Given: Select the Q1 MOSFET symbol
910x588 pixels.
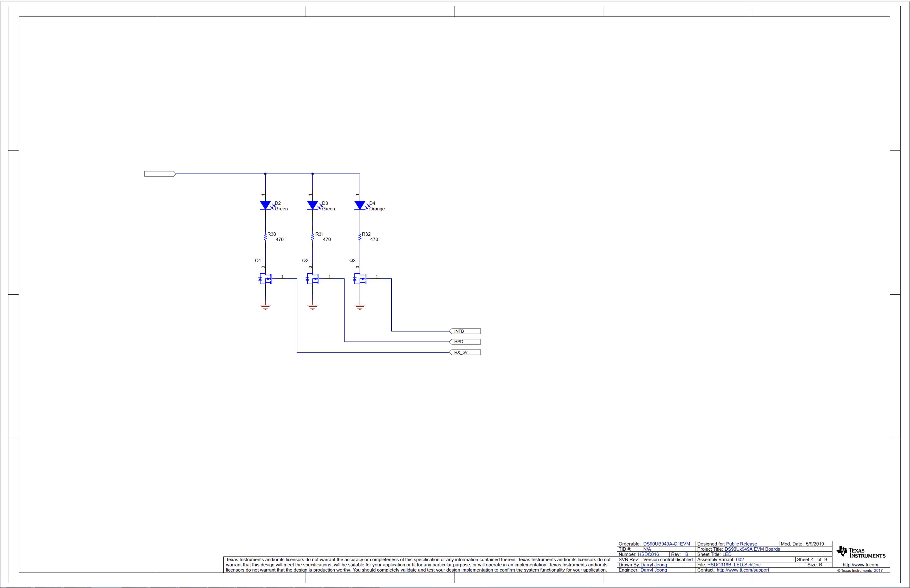Looking at the screenshot, I should coord(266,279).
